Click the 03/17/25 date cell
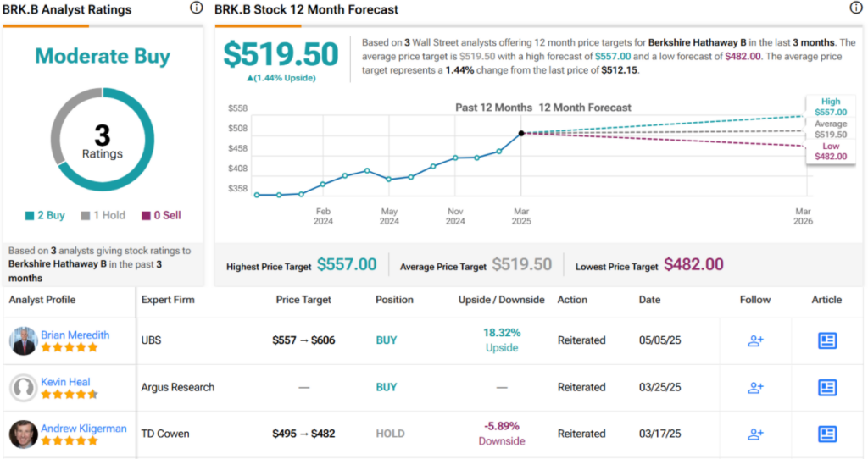 659,434
